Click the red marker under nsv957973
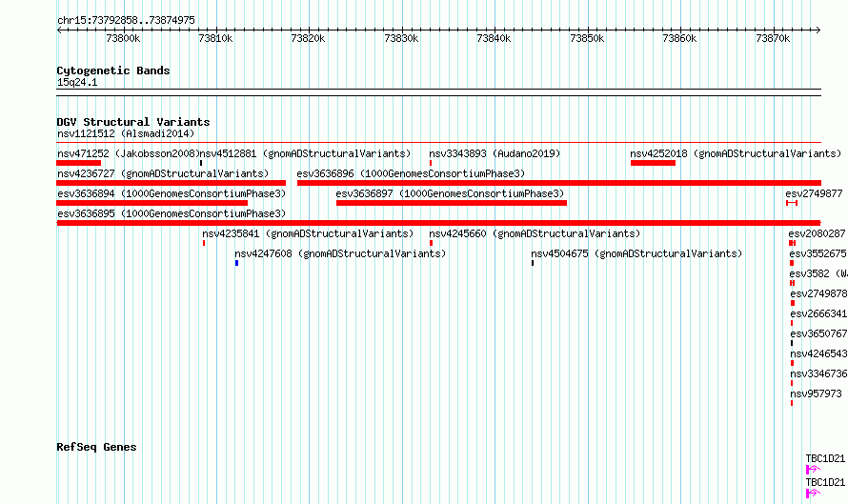The height and width of the screenshot is (504, 848). (x=792, y=403)
